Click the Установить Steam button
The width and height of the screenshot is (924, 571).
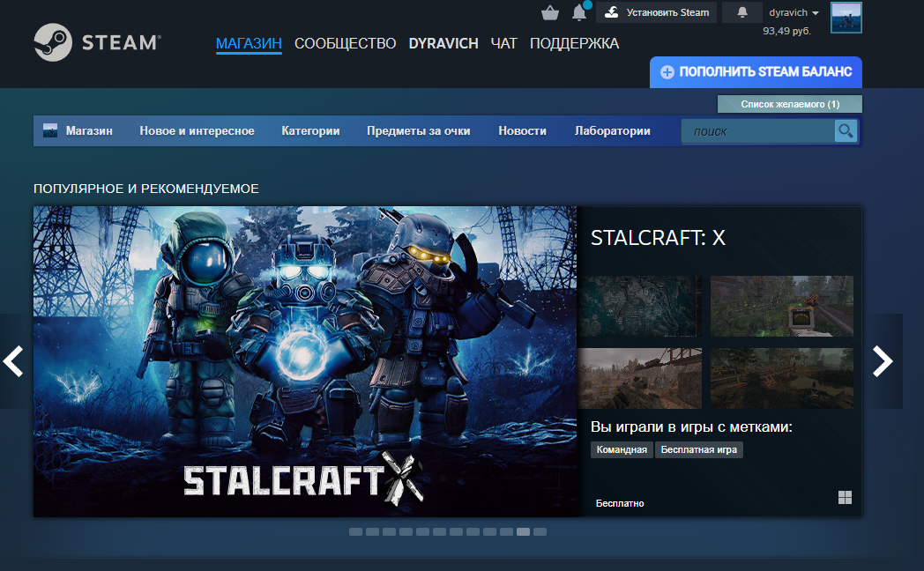coord(657,12)
